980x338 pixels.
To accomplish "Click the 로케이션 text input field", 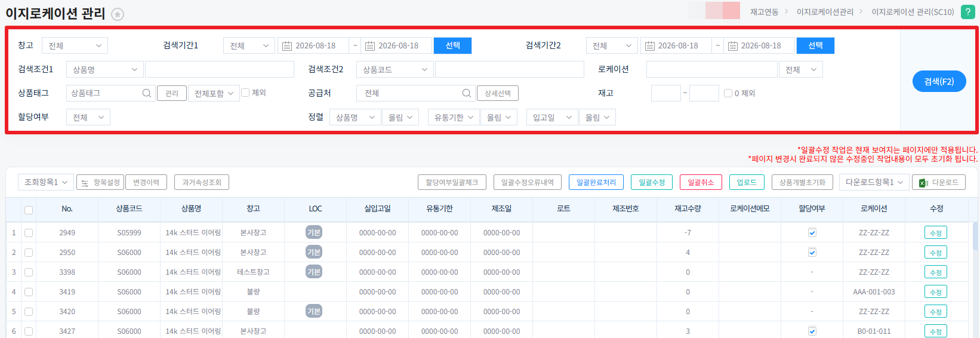I will click(711, 69).
